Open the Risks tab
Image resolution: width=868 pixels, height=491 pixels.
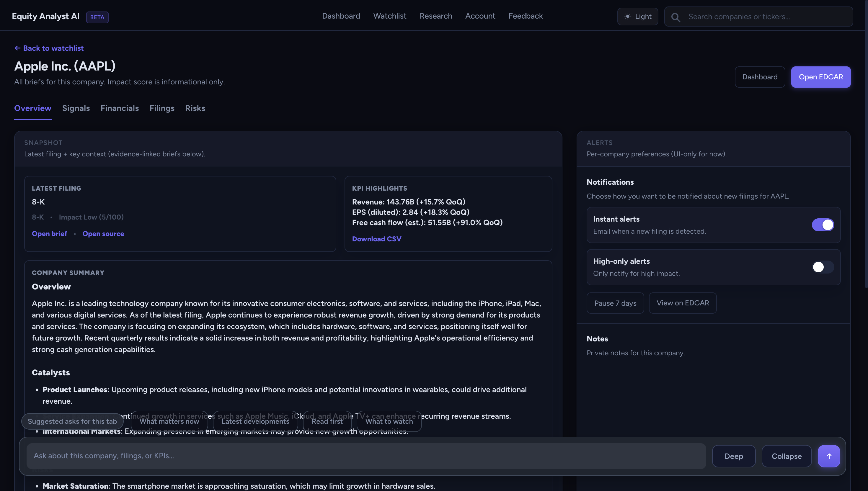point(195,108)
